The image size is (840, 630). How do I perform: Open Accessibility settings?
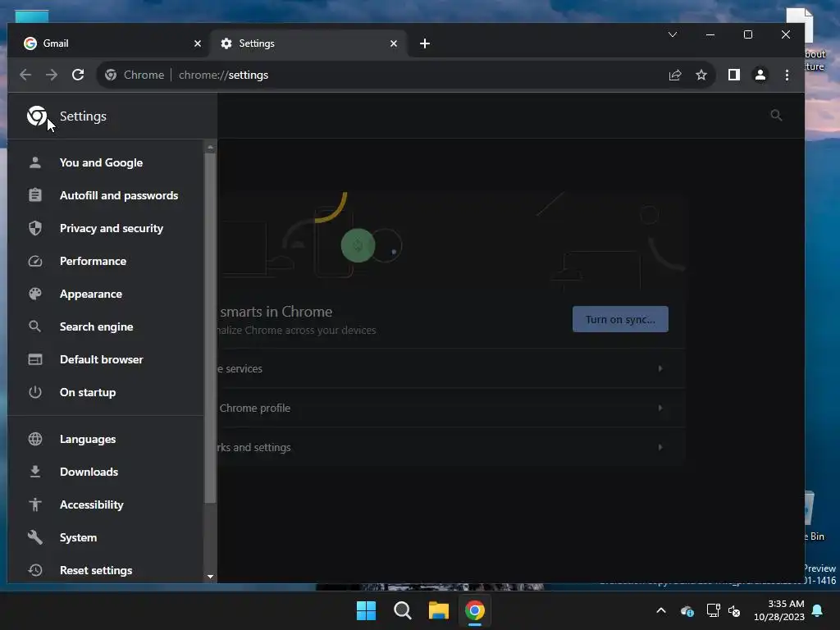tap(105, 504)
